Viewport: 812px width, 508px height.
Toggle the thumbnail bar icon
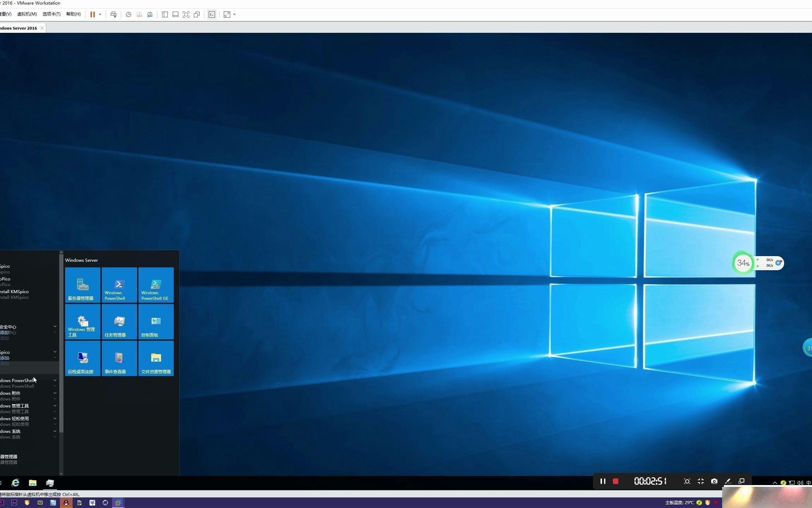pos(175,14)
